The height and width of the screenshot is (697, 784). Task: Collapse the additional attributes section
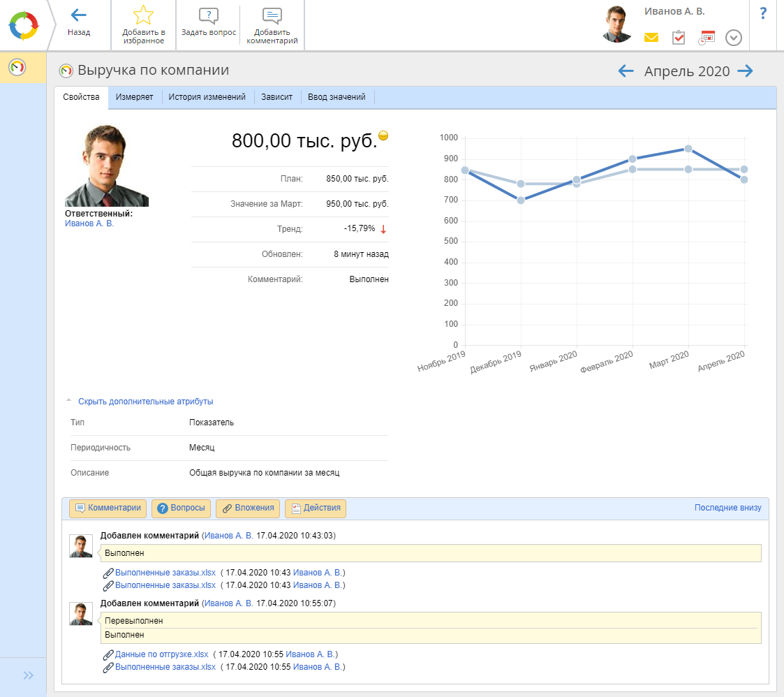[145, 402]
